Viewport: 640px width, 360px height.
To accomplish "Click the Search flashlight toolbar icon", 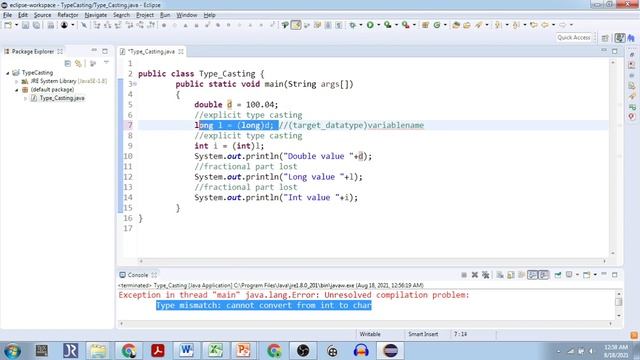I will click(x=478, y=25).
